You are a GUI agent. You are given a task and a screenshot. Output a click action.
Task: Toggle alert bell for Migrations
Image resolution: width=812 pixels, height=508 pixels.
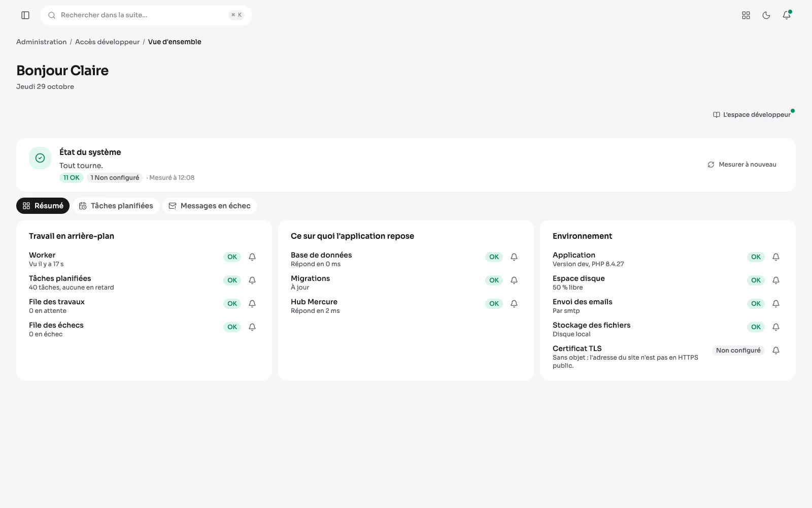(514, 280)
